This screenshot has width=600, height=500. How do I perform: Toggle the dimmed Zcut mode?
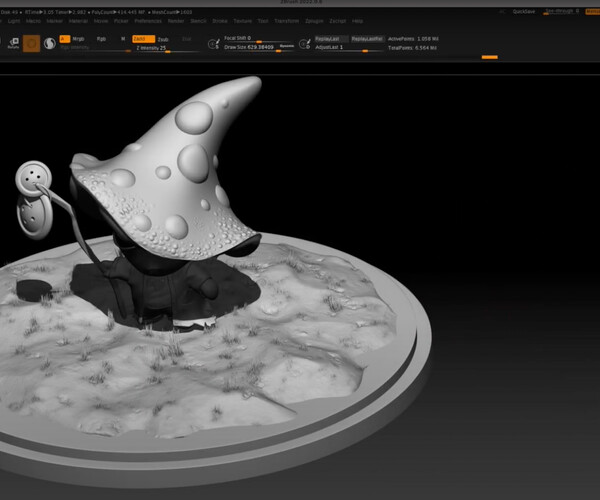(186, 39)
